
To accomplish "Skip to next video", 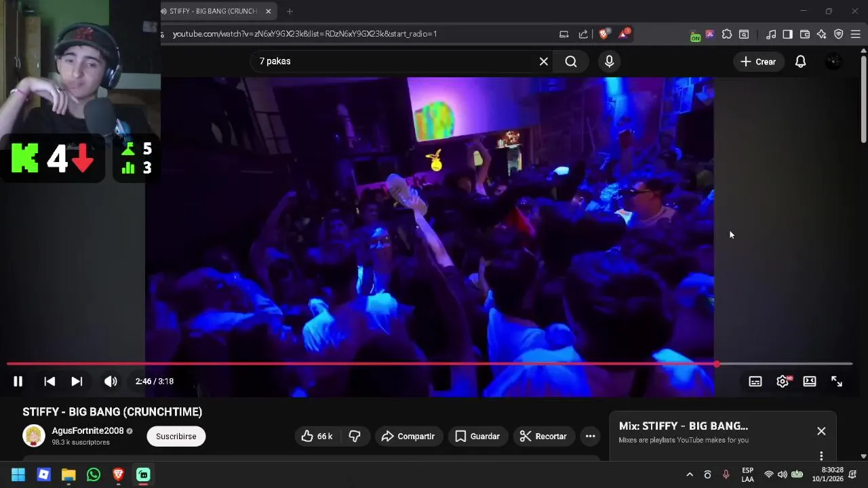I will (x=77, y=382).
